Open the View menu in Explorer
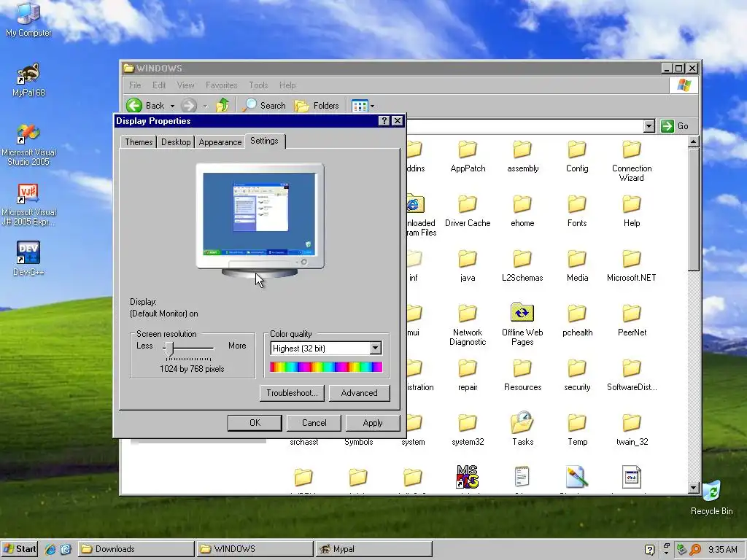This screenshot has width=747, height=560. tap(185, 85)
